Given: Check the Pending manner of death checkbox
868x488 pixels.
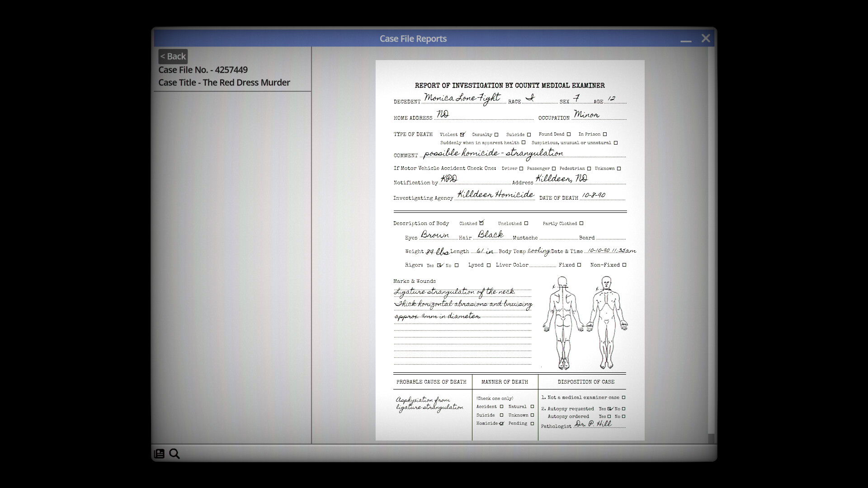Looking at the screenshot, I should 532,423.
